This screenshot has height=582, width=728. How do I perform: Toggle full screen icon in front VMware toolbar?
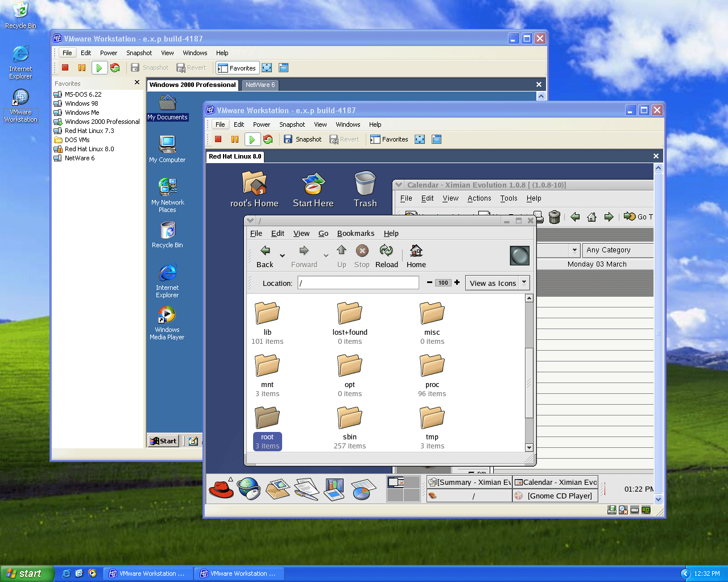(x=420, y=139)
